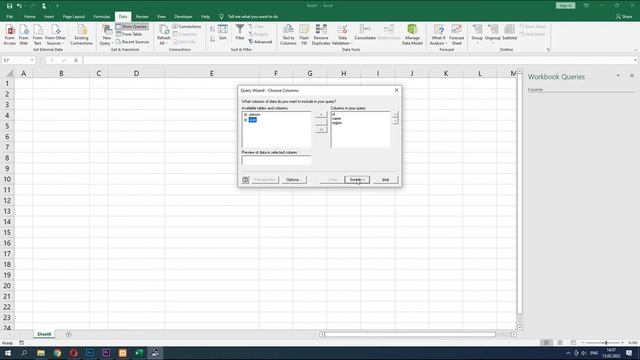Click the add column arrow button
The image size is (640, 360).
[321, 115]
